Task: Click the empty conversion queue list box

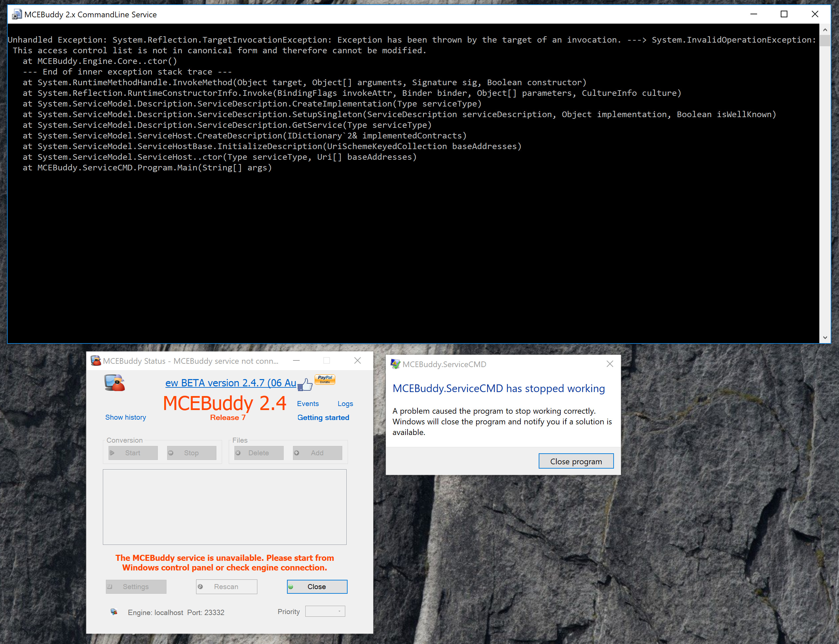Action: pyautogui.click(x=224, y=507)
